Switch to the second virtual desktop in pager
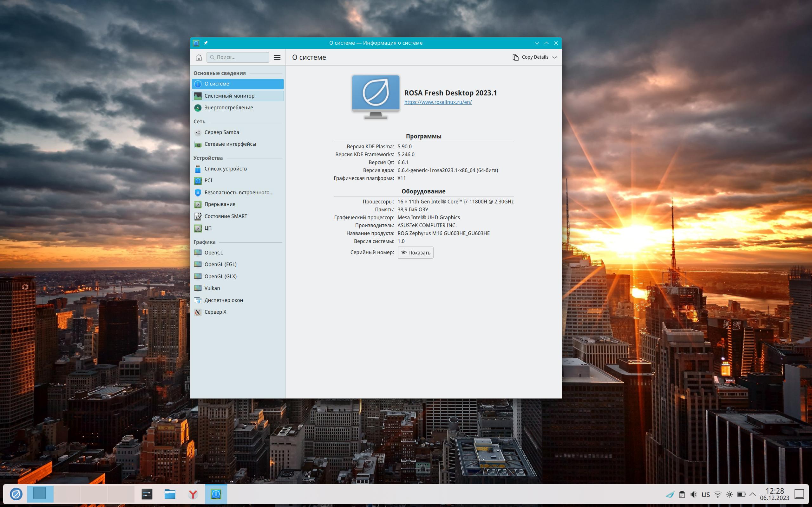The image size is (812, 507). click(x=67, y=494)
